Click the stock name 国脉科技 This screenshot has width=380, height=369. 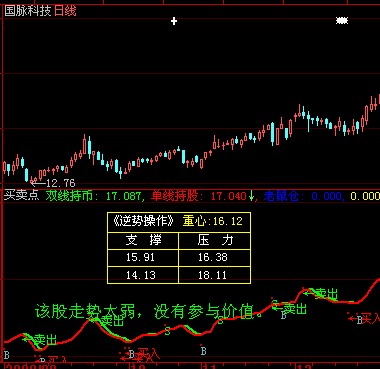28,11
